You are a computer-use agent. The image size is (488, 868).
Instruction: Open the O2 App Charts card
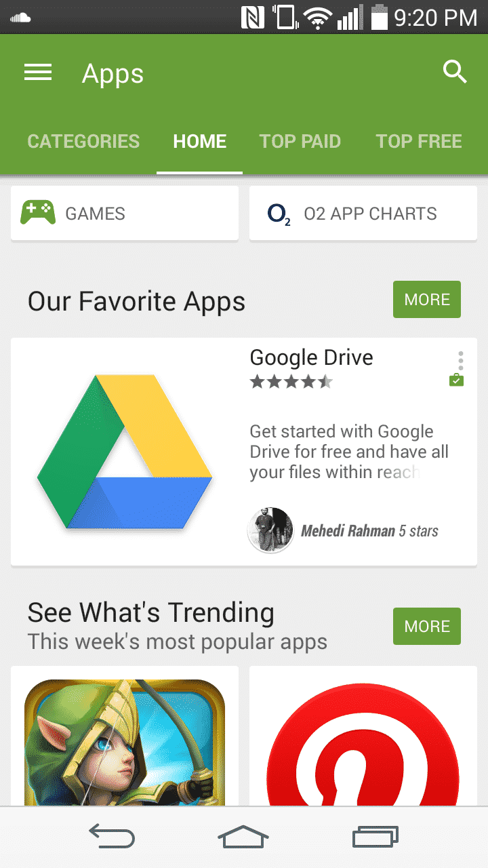pos(363,214)
